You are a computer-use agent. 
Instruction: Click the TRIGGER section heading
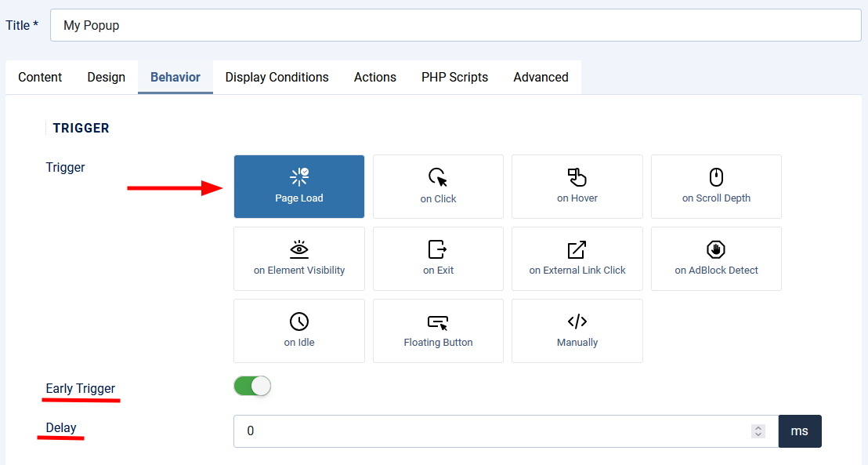81,128
